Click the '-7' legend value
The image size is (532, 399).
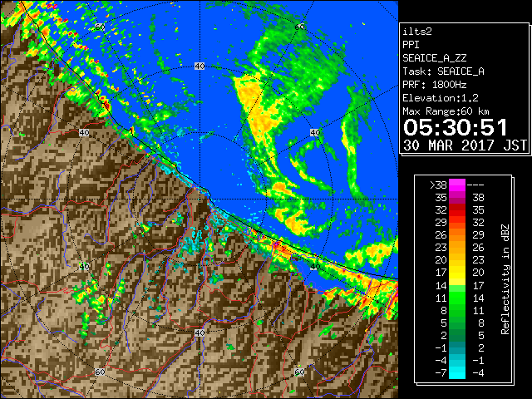[x=441, y=373]
